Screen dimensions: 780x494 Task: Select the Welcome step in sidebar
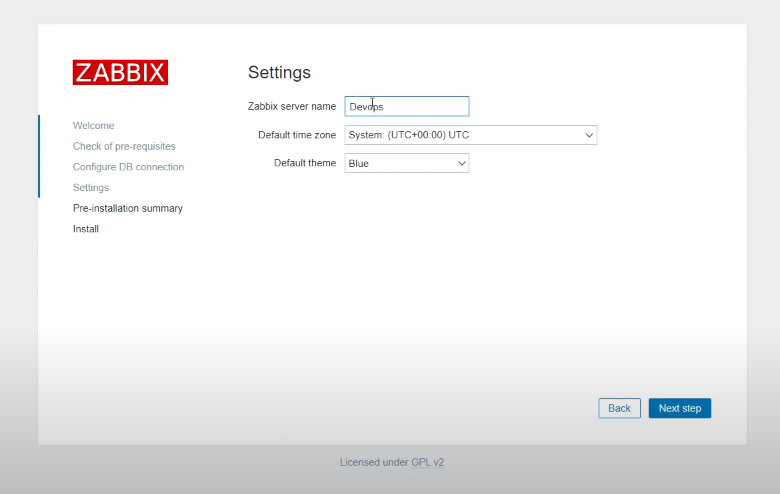pyautogui.click(x=94, y=125)
